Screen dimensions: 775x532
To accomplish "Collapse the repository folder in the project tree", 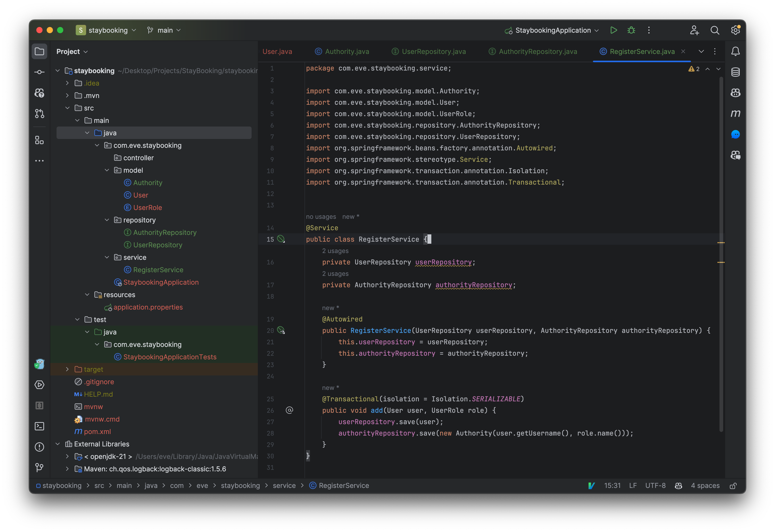I will 107,220.
